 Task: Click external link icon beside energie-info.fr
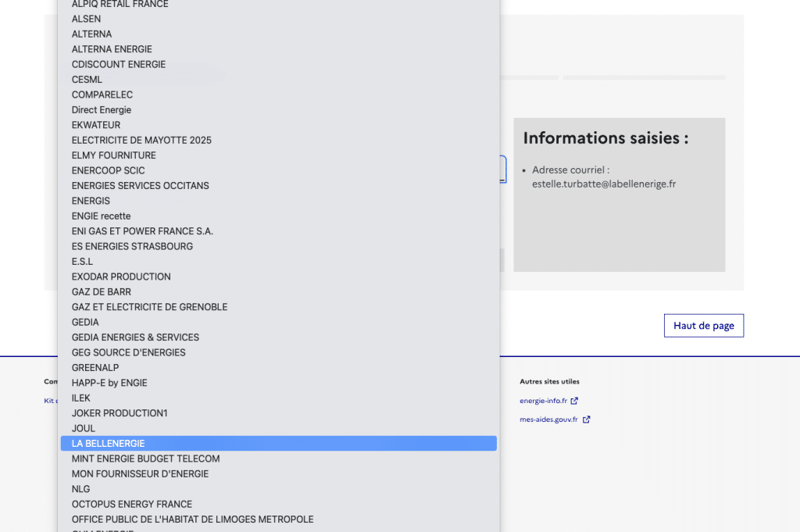coord(574,401)
